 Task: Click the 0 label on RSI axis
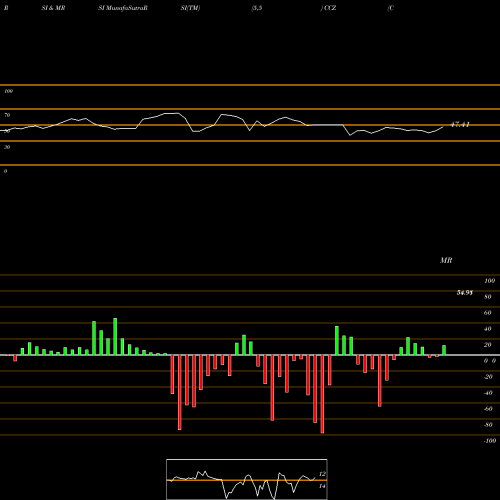[5, 171]
